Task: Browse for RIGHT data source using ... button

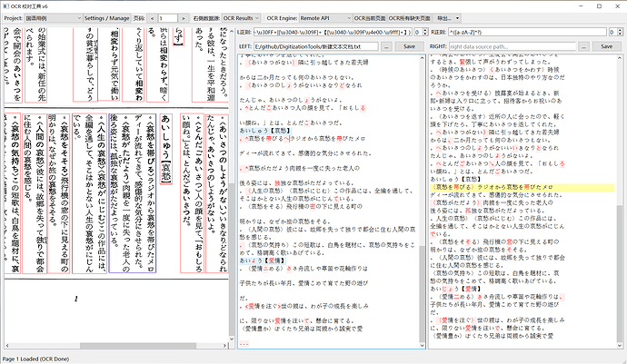Action: [584, 44]
